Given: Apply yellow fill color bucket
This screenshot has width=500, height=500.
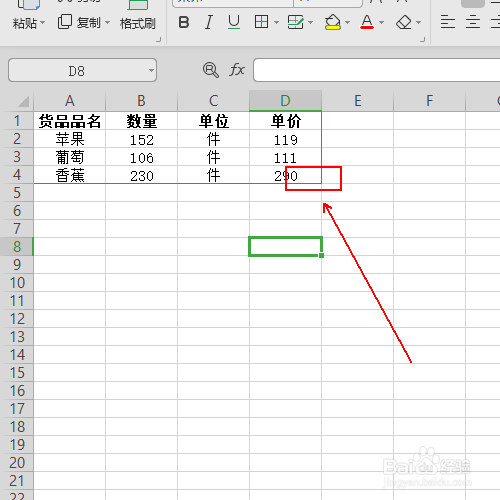Looking at the screenshot, I should (333, 22).
